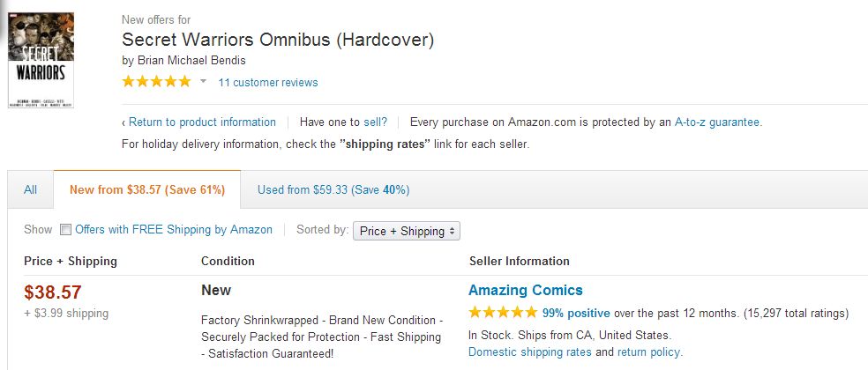Select the "New from $38.57" tab

(x=147, y=190)
